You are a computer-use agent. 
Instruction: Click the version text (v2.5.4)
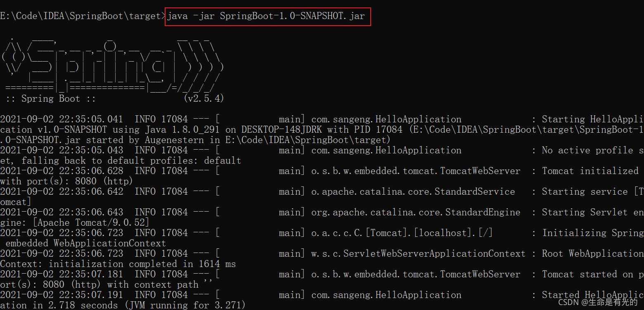(x=204, y=99)
